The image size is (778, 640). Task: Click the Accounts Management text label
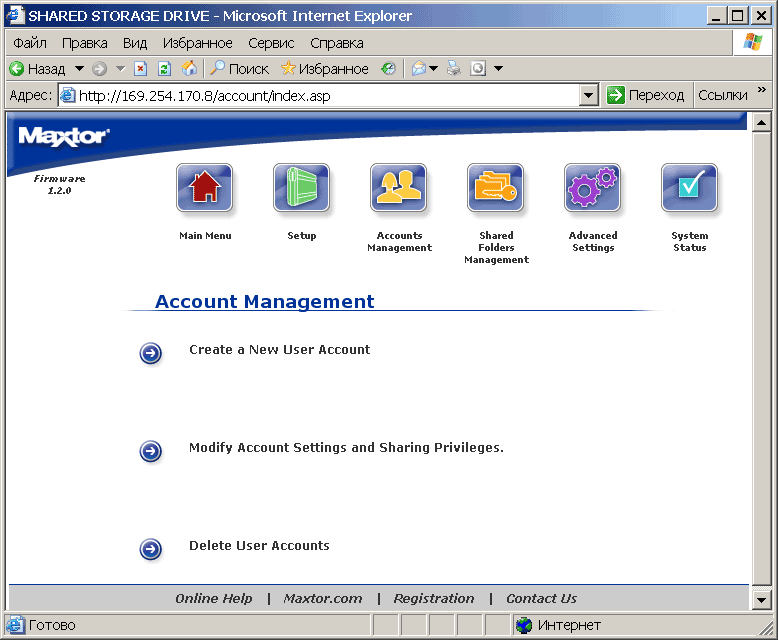tap(399, 242)
